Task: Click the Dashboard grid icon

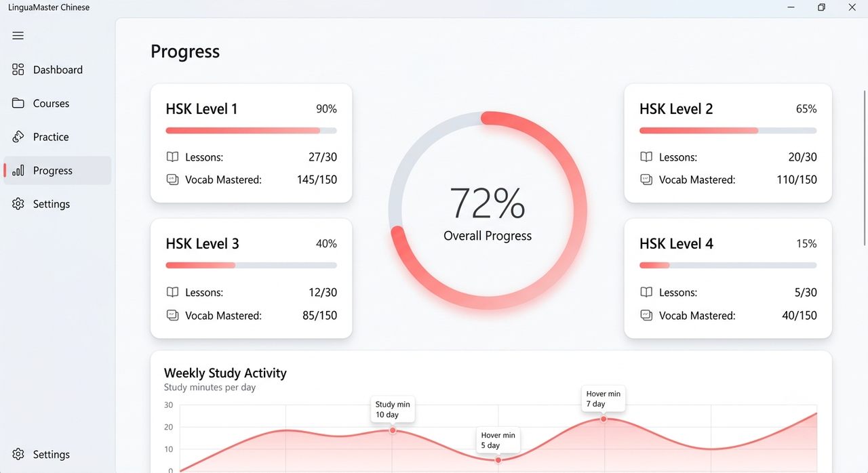Action: tap(18, 69)
